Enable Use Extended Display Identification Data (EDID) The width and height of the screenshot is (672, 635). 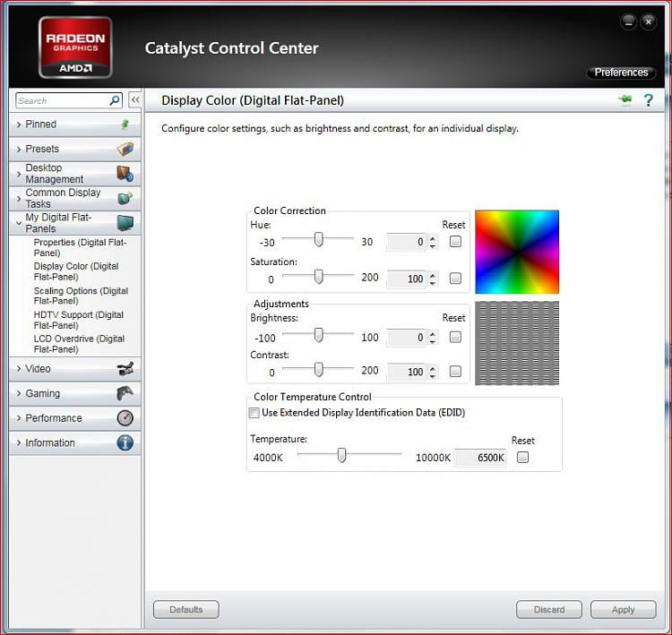coord(254,413)
